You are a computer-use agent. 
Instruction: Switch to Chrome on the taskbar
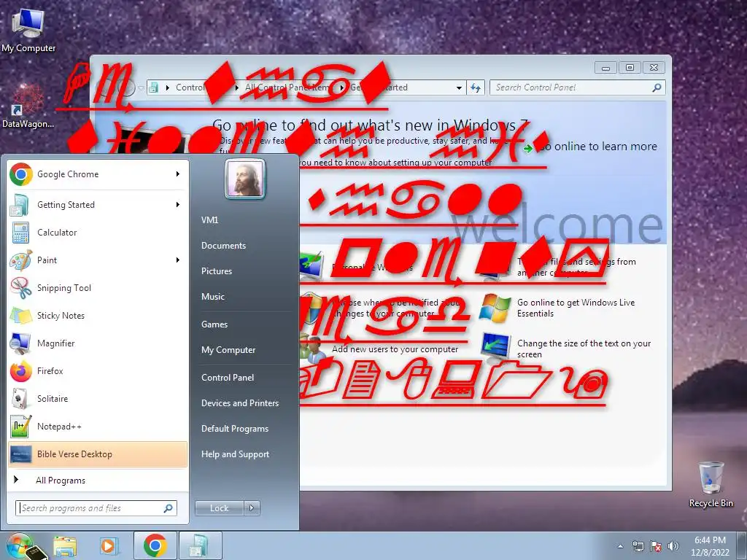tap(155, 545)
